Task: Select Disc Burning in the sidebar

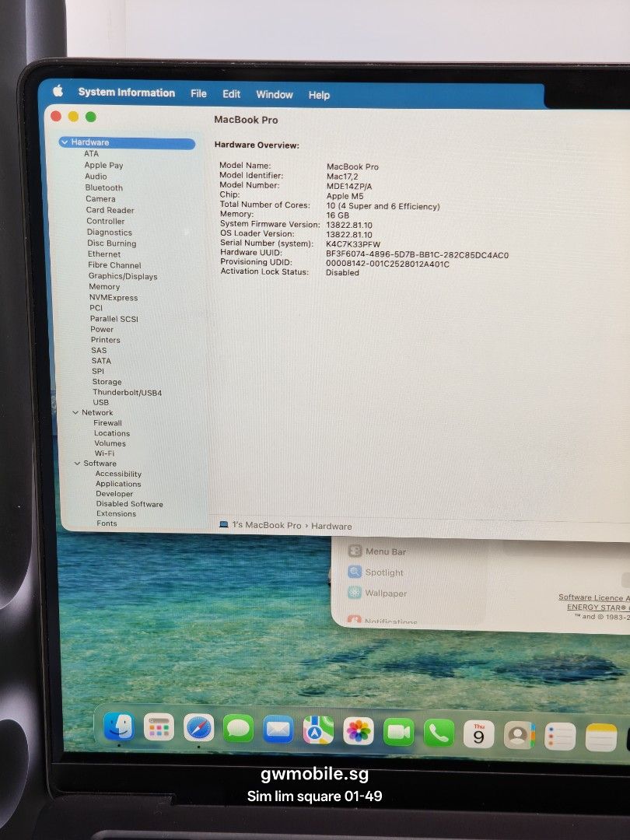Action: 111,243
